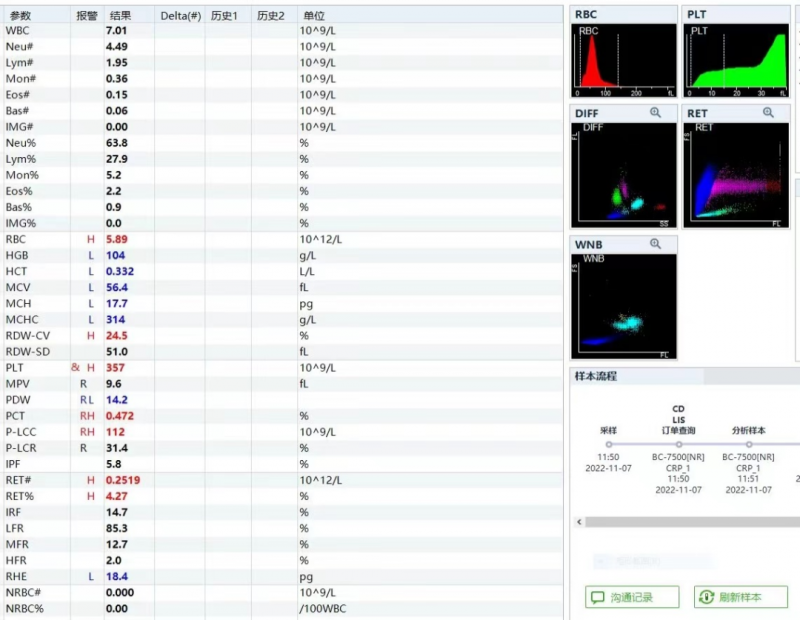
Task: Click the Delta(#) column header
Action: 180,15
